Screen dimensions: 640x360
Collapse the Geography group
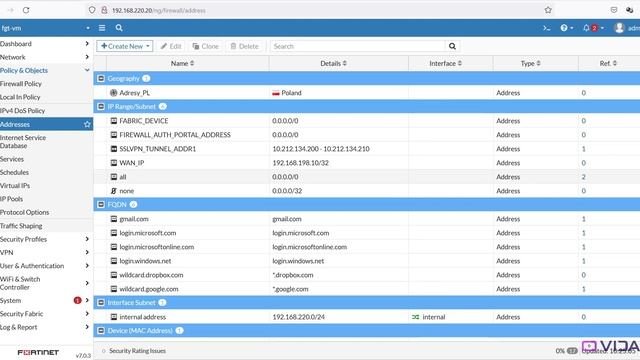(x=101, y=78)
